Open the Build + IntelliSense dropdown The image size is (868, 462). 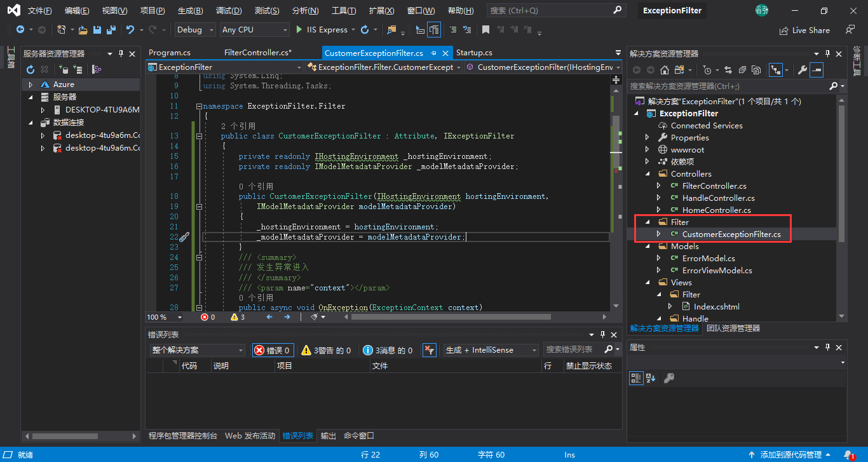pos(491,350)
